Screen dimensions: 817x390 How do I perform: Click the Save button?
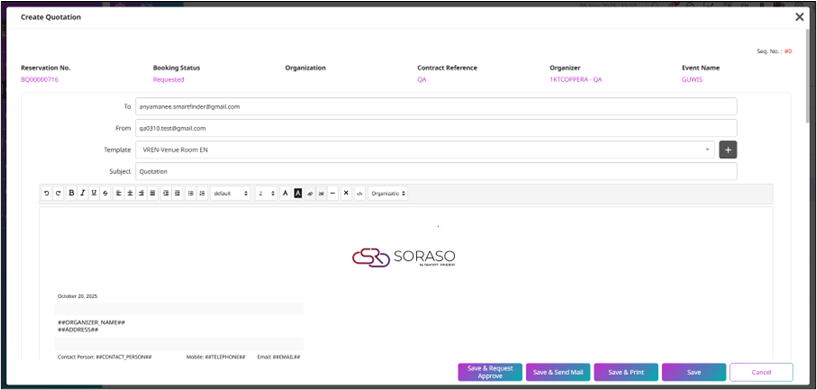click(x=694, y=372)
